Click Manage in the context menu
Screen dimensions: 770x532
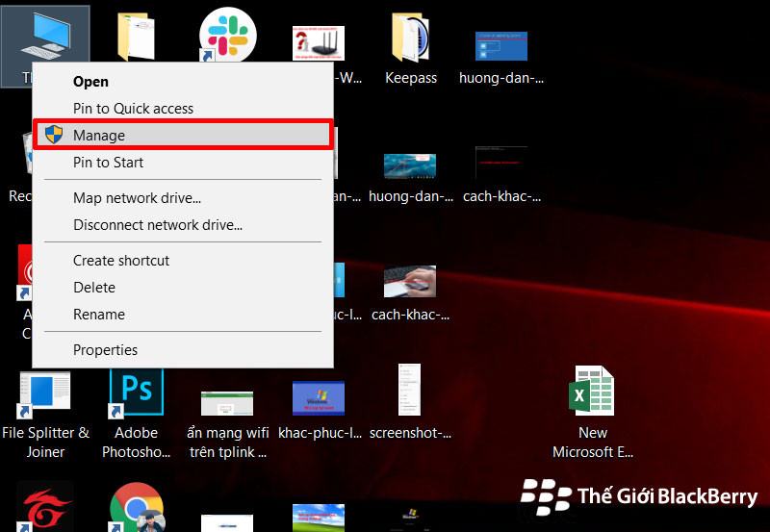click(99, 136)
